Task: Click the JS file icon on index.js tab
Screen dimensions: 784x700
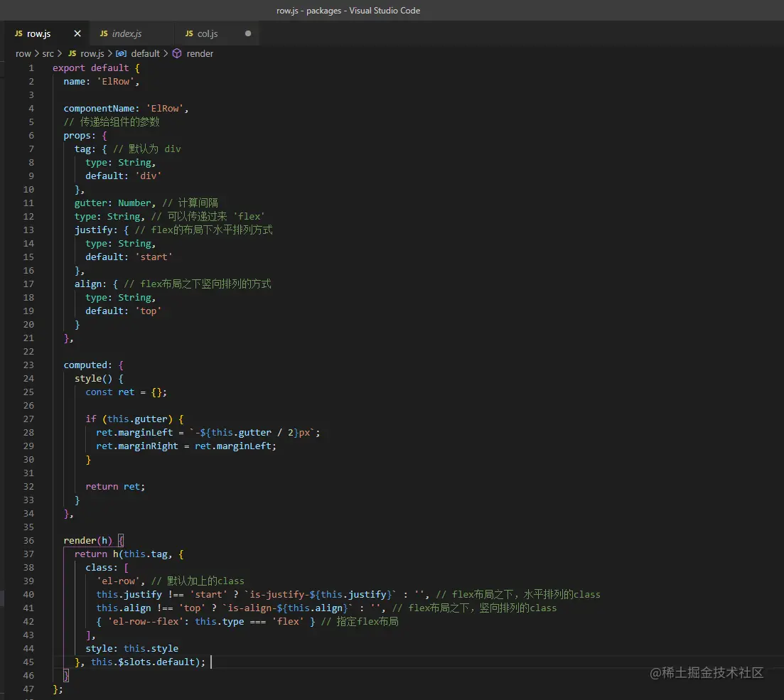Action: [x=104, y=33]
